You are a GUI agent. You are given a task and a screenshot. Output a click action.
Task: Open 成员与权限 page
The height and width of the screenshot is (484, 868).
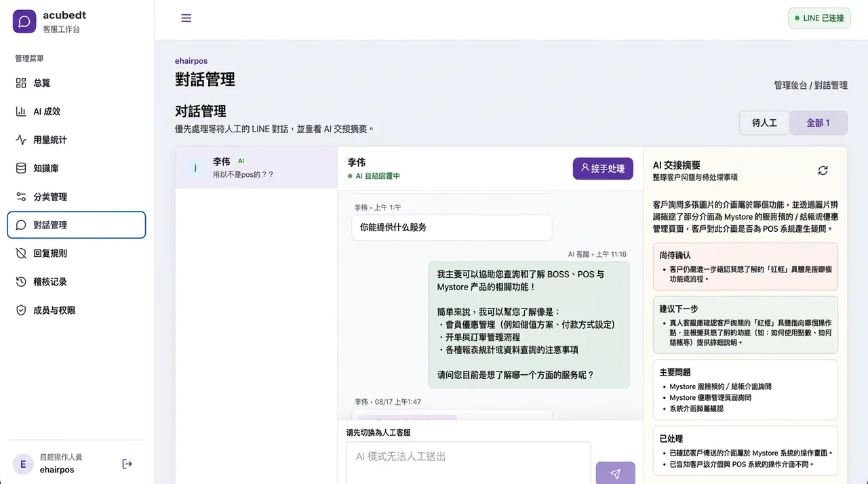[x=77, y=310]
